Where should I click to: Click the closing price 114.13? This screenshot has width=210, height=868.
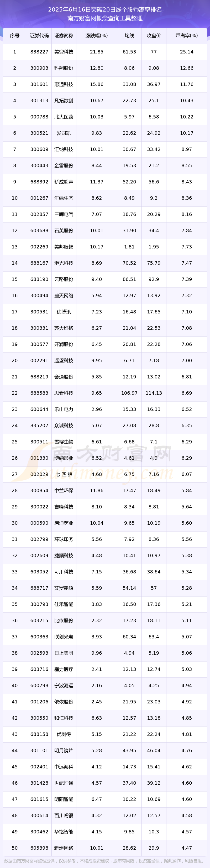[154, 393]
